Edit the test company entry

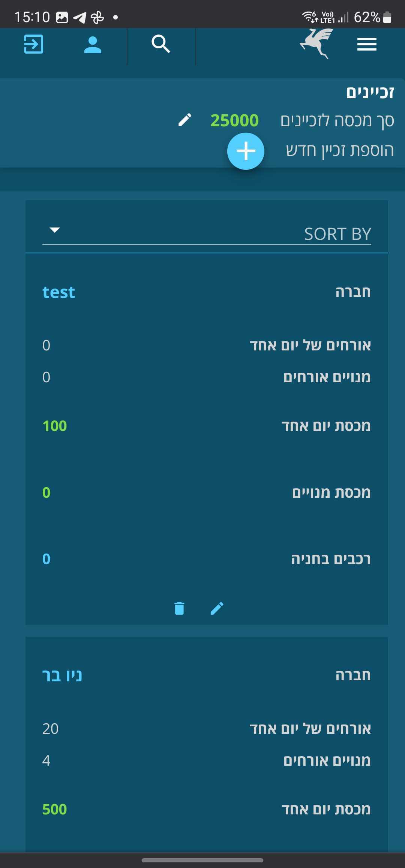point(217,608)
